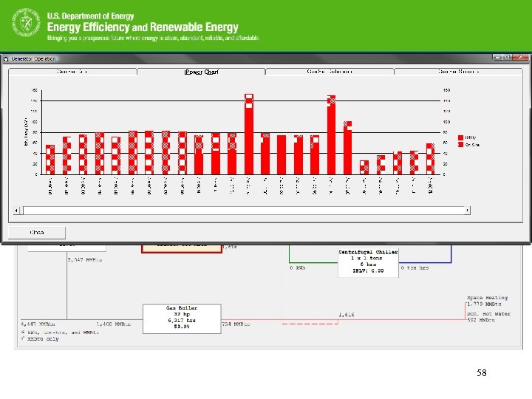This screenshot has height=399, width=532.
Task: Select the 'MMBtu only' radio option
Action: (x=23, y=338)
